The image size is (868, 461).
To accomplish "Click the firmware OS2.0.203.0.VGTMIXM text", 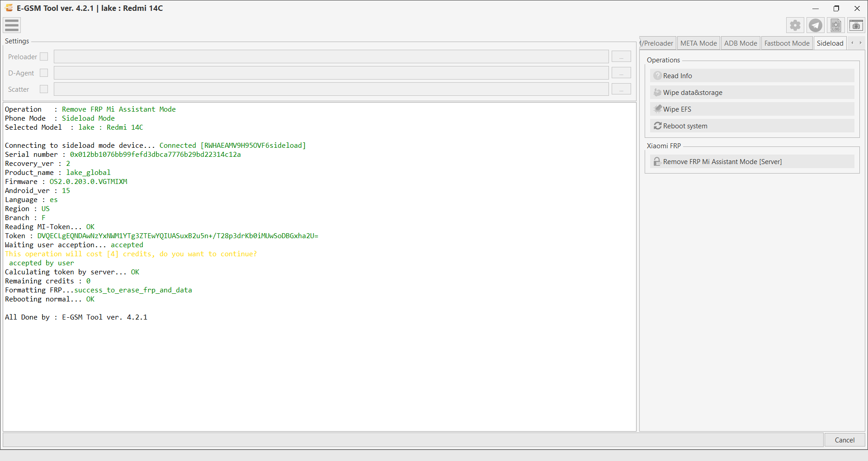I will (88, 182).
